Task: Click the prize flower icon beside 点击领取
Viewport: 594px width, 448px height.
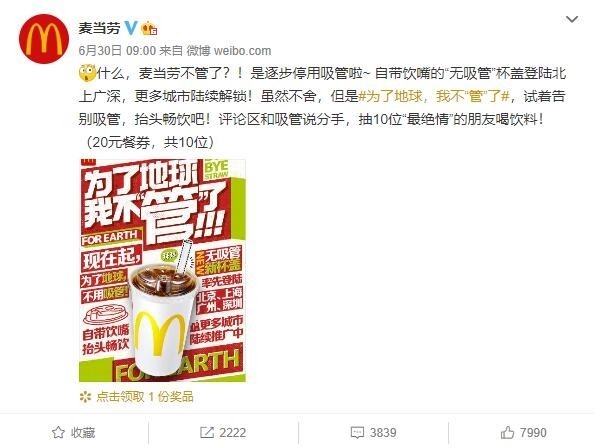Action: tap(86, 397)
